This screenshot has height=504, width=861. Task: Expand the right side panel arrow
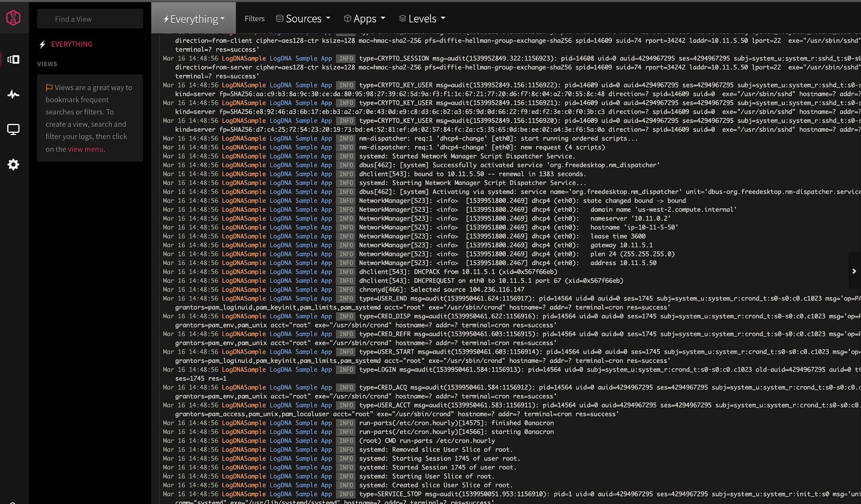[x=854, y=271]
